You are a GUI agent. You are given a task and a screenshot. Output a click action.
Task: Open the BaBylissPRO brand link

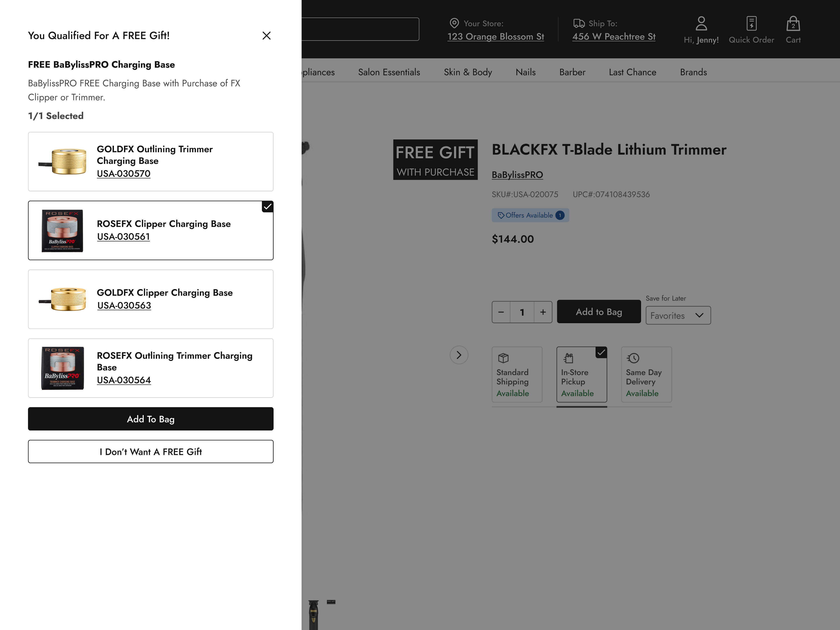(x=517, y=175)
